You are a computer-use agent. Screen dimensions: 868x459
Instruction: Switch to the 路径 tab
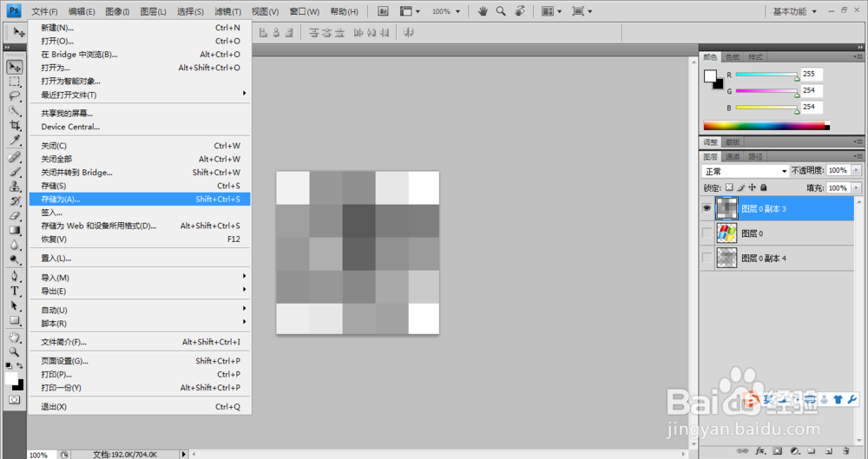pyautogui.click(x=755, y=156)
